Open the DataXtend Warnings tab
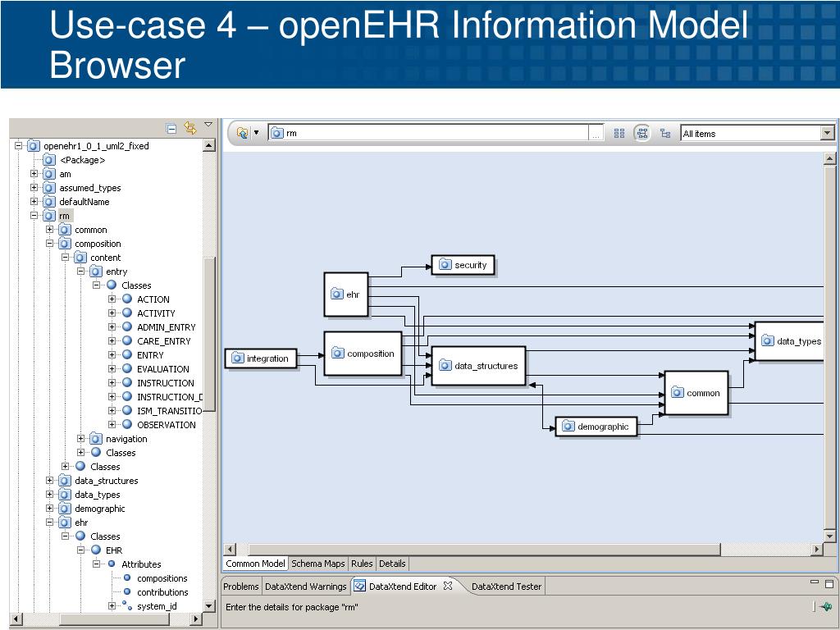Viewport: 840px width, 630px height. click(306, 587)
